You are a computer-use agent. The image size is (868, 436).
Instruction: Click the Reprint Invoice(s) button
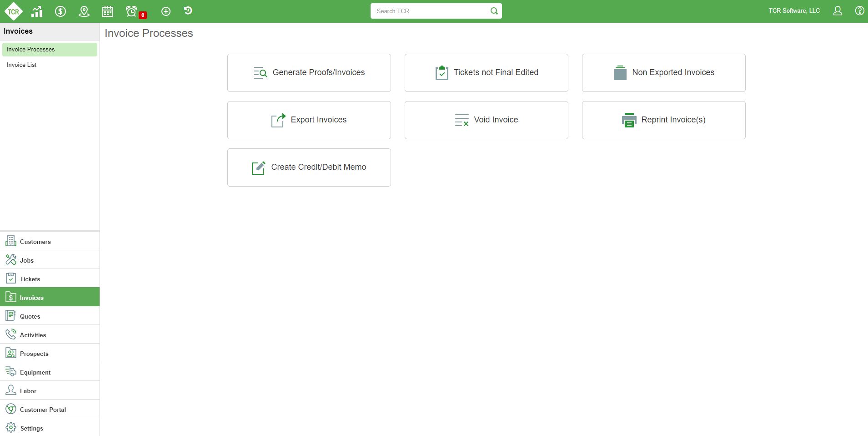pos(663,120)
